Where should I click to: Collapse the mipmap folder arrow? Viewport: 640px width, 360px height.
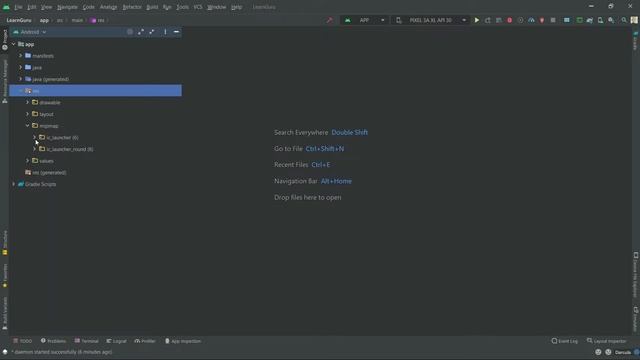pyautogui.click(x=27, y=126)
